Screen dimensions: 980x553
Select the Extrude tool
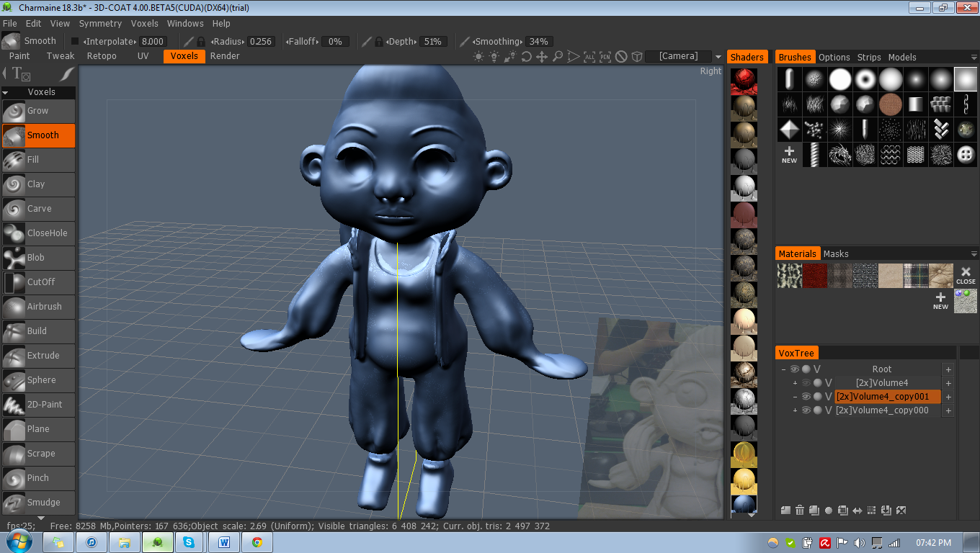38,356
